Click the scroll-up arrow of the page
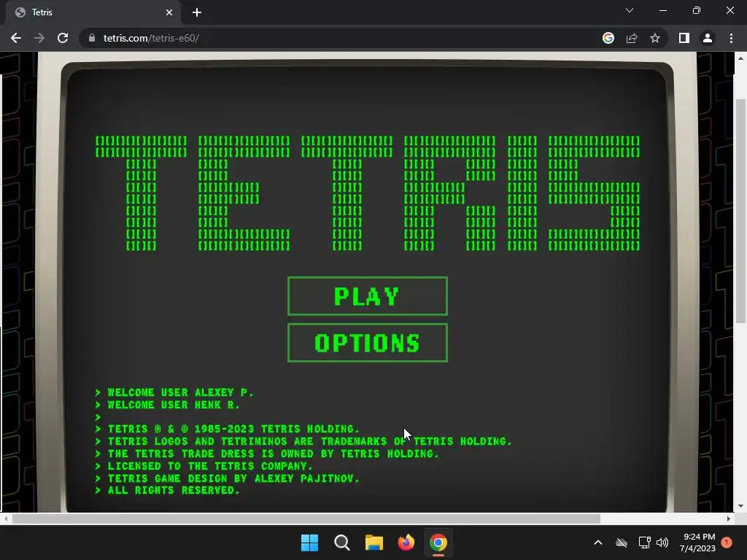 pos(740,58)
